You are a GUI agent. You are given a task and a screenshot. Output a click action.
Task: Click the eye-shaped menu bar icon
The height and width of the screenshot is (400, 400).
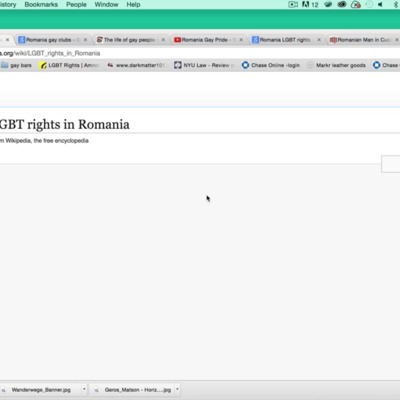tap(342, 5)
